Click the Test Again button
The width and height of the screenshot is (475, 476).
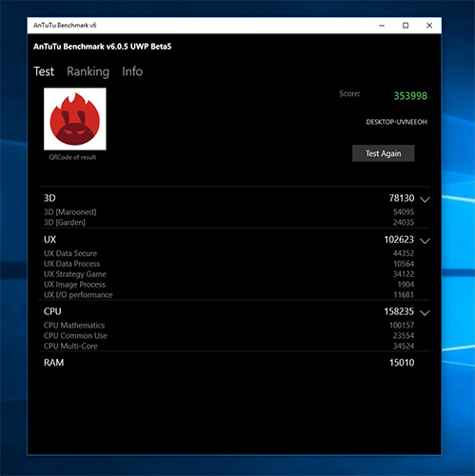pyautogui.click(x=384, y=153)
